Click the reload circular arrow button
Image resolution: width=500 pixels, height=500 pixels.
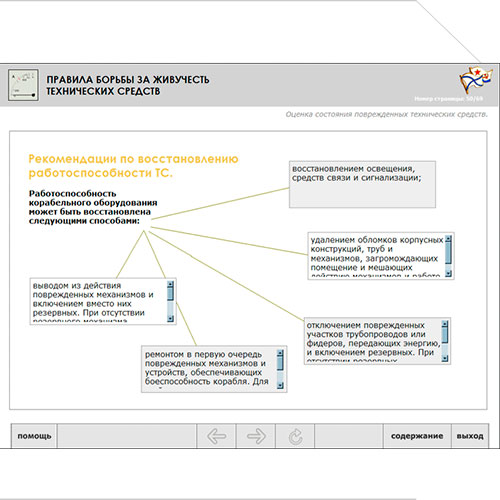click(295, 436)
